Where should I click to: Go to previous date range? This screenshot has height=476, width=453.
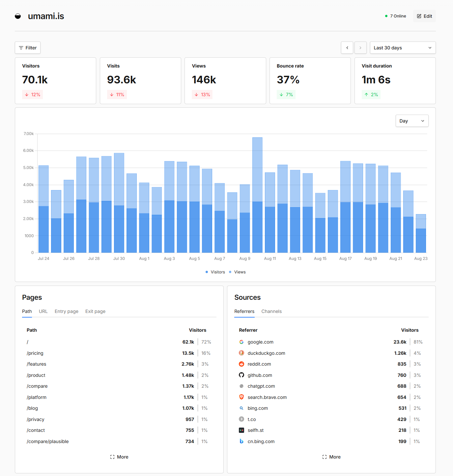(x=347, y=48)
